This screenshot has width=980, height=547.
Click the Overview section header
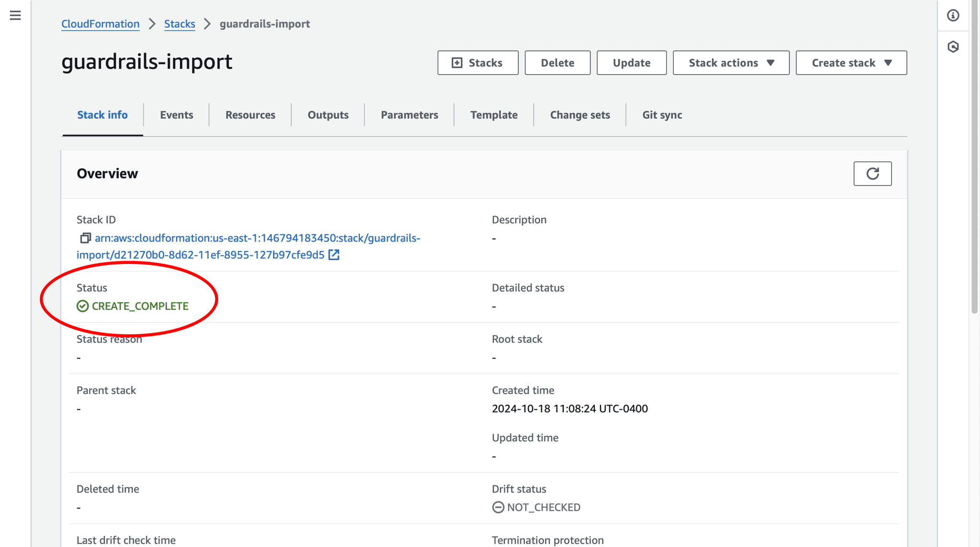point(107,174)
